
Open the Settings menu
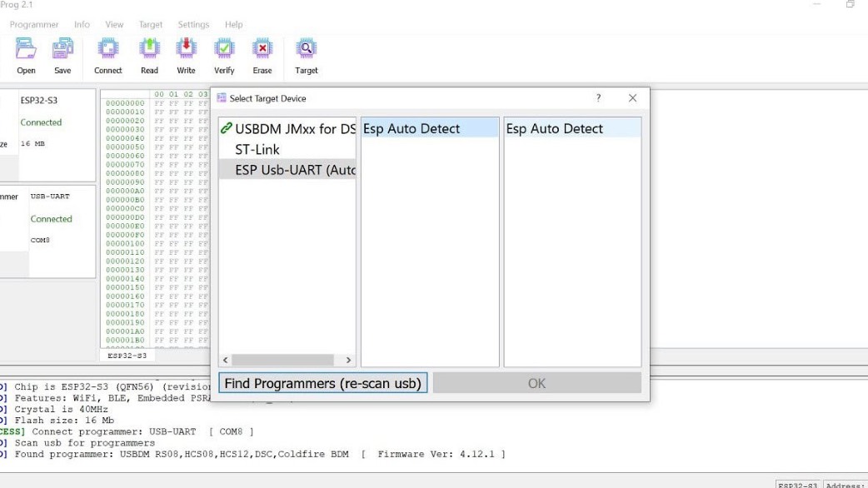pos(193,24)
